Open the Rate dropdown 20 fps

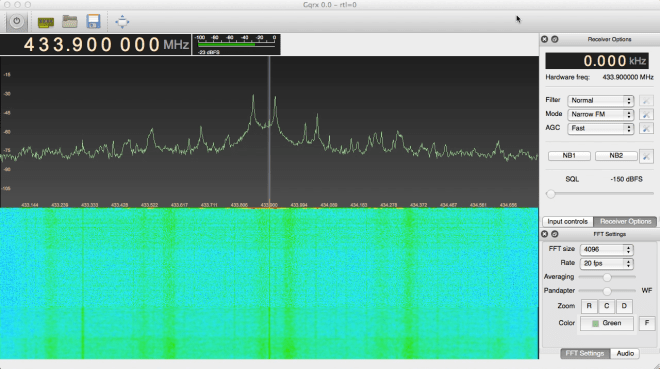click(606, 263)
